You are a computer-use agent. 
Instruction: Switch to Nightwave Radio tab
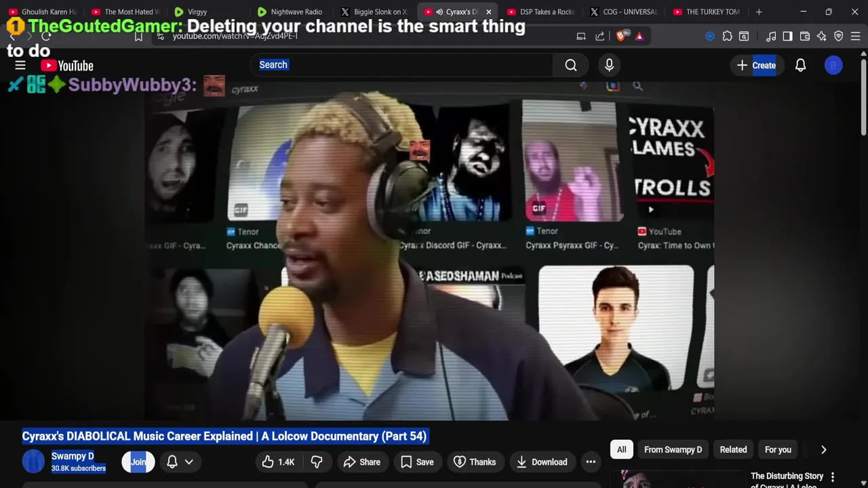290,12
